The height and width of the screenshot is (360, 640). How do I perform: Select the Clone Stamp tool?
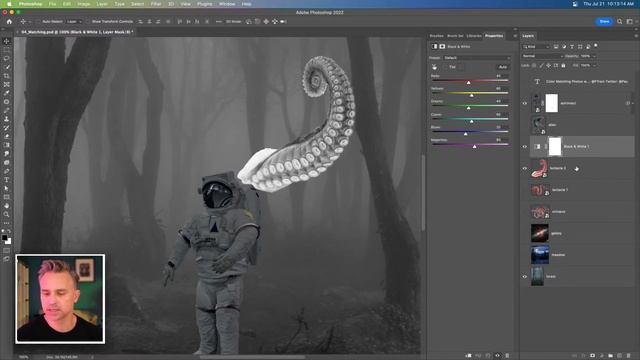point(7,119)
